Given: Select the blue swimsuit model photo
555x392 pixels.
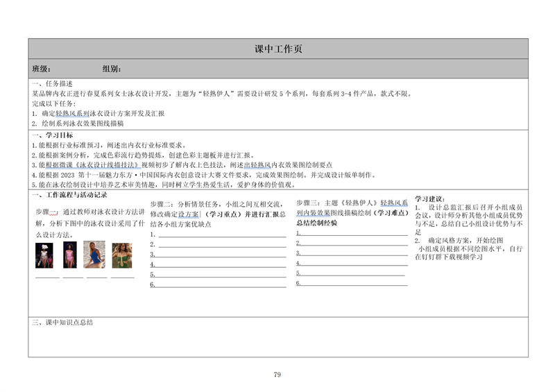Looking at the screenshot, I should [94, 254].
